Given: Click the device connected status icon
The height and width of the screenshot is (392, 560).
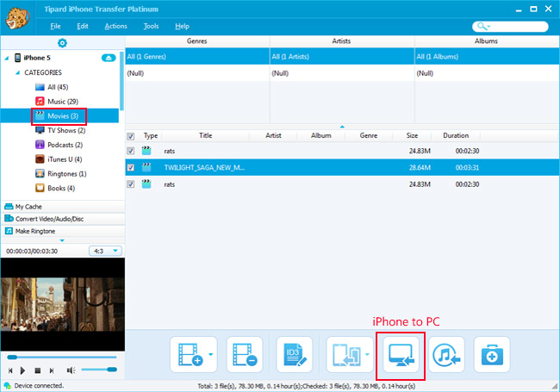Looking at the screenshot, I should (7, 386).
